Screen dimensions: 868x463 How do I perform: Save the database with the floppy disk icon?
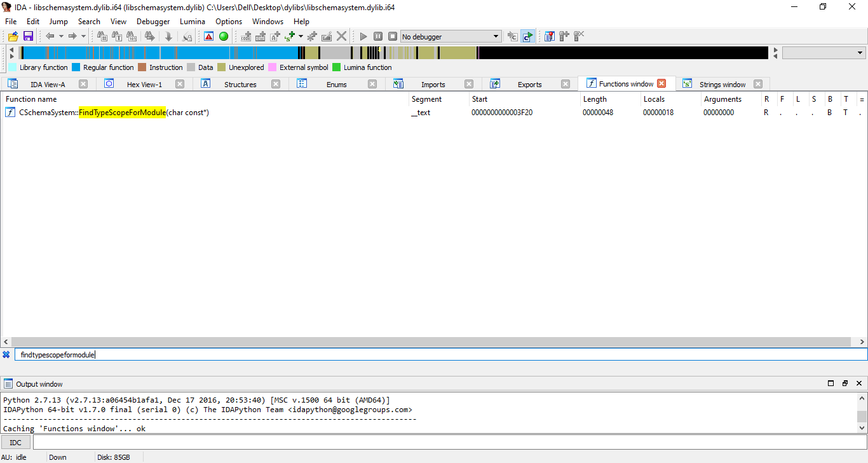pos(28,36)
